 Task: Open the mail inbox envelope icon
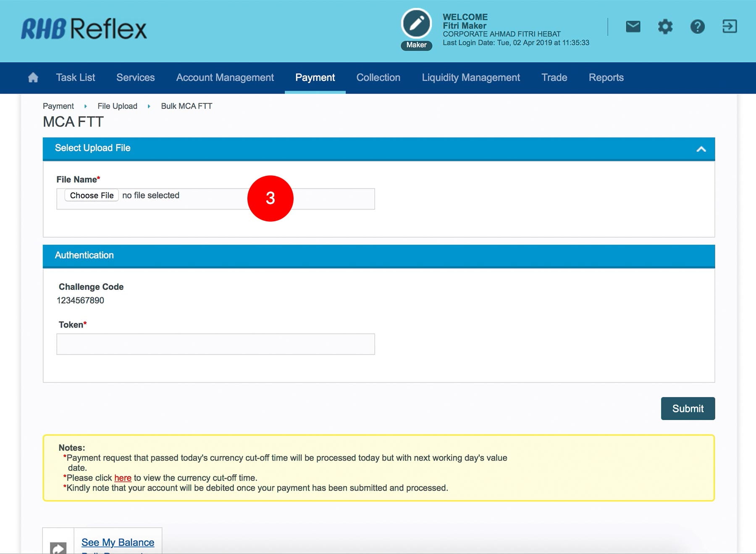(x=633, y=27)
